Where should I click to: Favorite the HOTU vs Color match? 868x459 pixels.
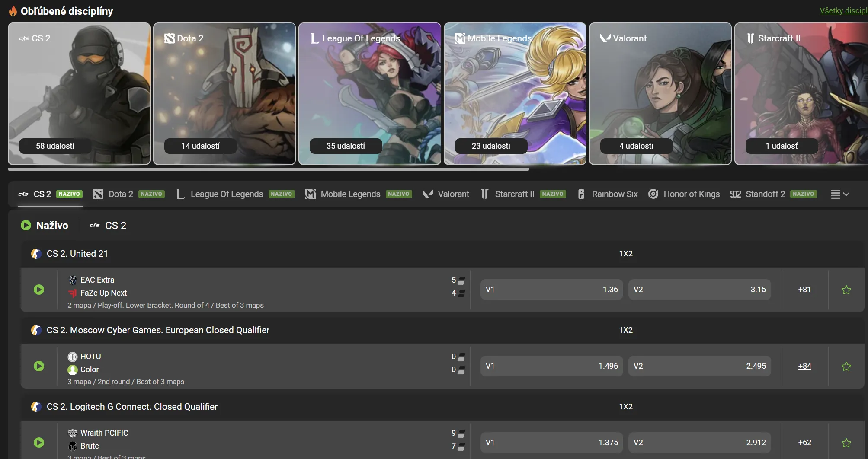point(846,366)
